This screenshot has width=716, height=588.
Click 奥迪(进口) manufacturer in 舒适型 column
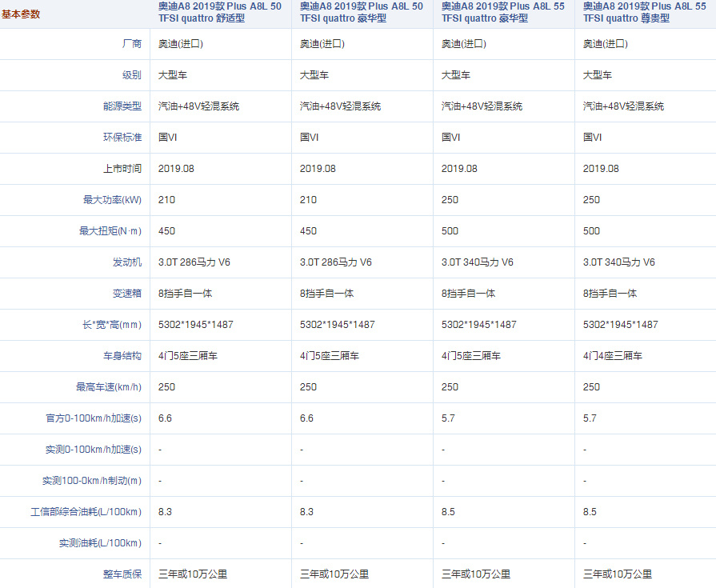tap(181, 44)
